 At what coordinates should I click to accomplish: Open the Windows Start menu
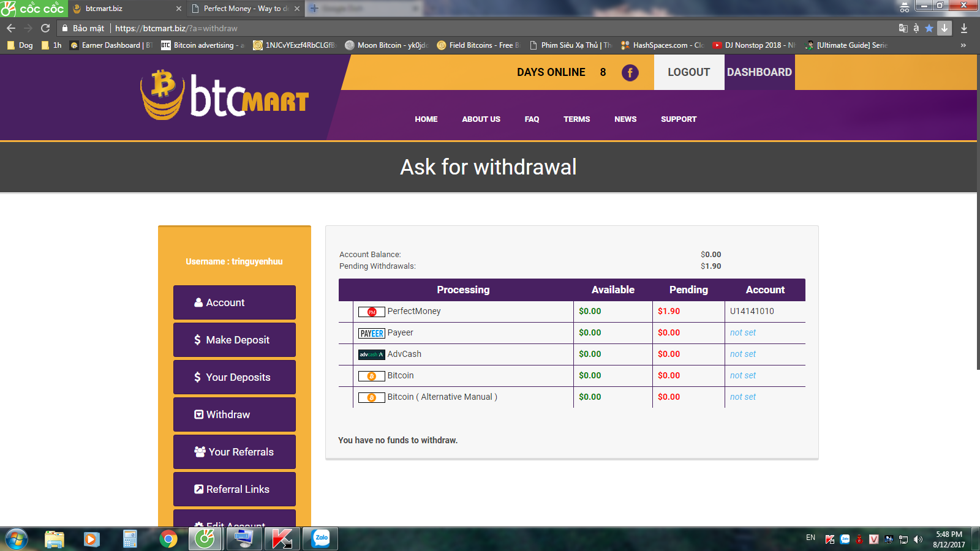click(16, 539)
